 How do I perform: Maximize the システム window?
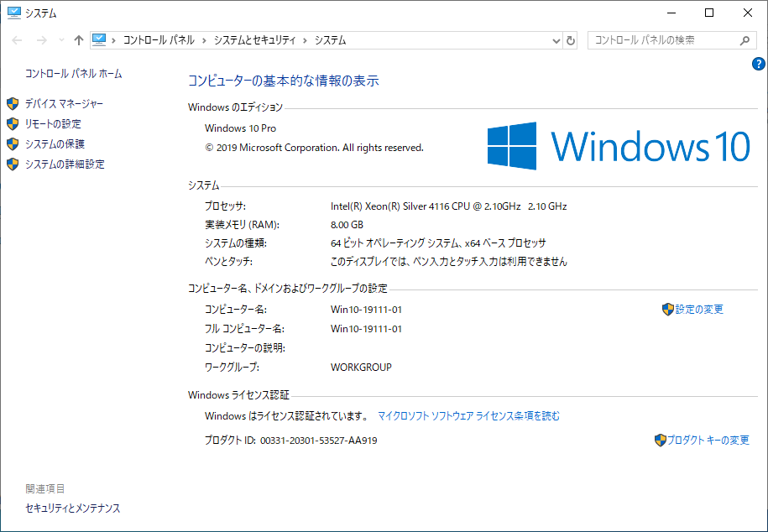(709, 13)
